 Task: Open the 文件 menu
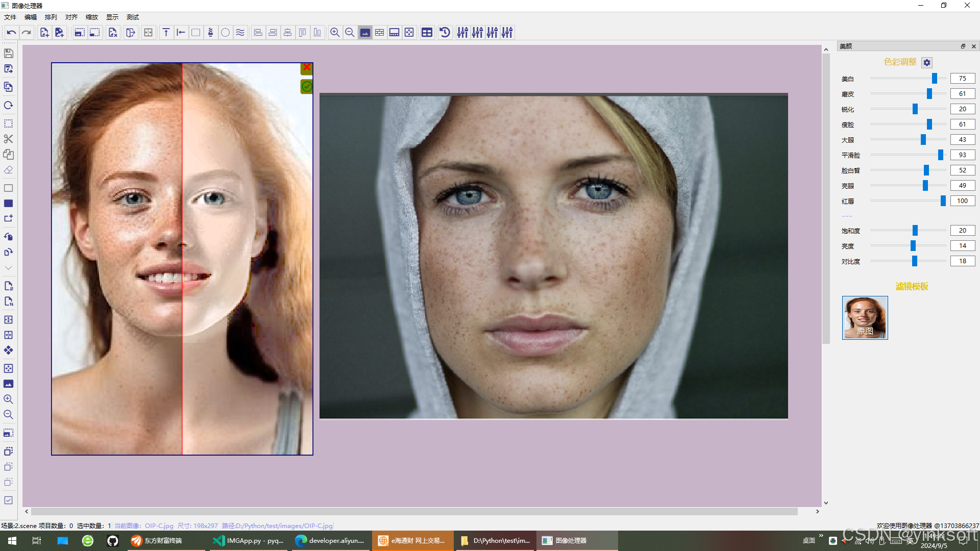10,17
